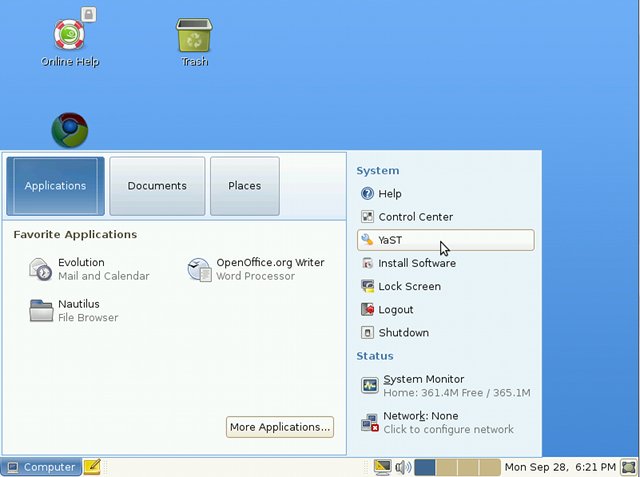
Task: Select Lock Screen entry text
Action: (x=409, y=286)
